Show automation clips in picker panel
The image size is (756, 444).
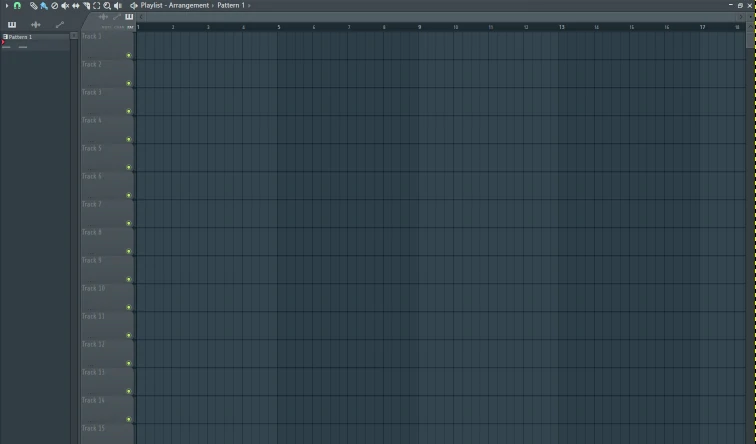click(60, 24)
